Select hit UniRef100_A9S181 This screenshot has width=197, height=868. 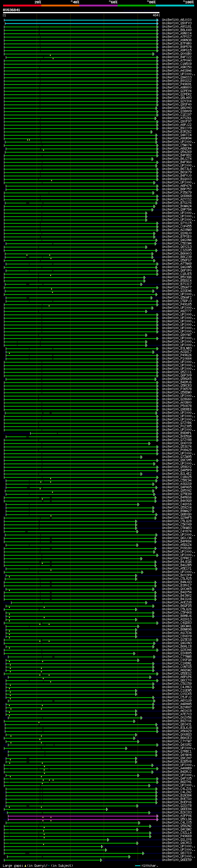tap(177, 26)
